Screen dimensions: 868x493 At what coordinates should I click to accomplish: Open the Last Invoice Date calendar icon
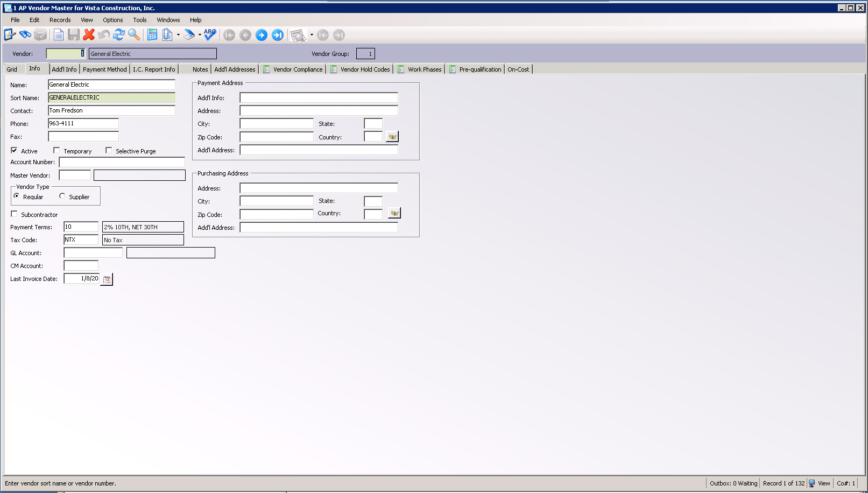[107, 279]
